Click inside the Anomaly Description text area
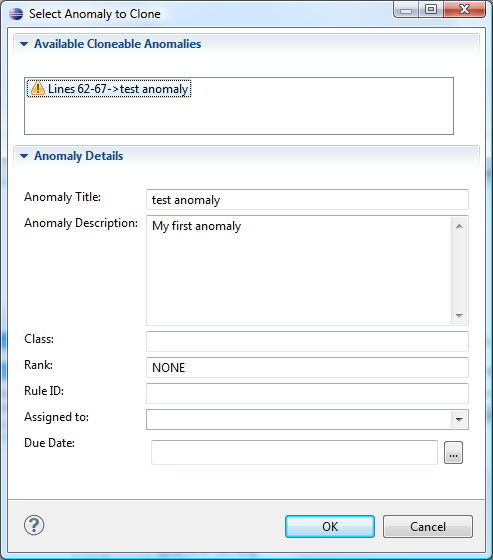The height and width of the screenshot is (560, 493). click(299, 270)
